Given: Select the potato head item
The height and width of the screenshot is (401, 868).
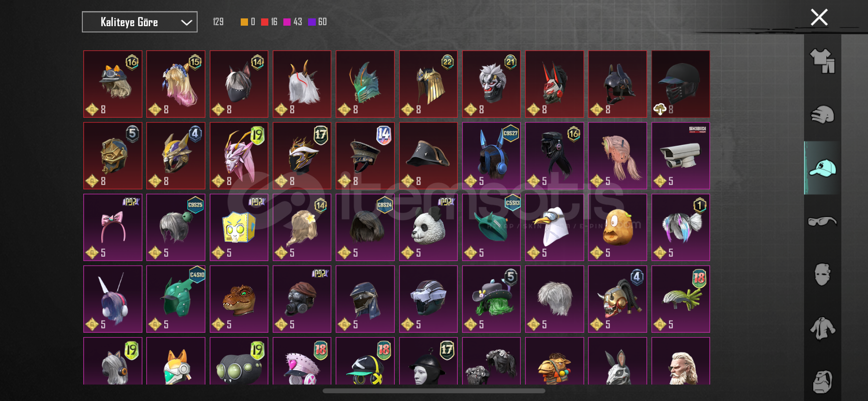Looking at the screenshot, I should click(x=618, y=227).
